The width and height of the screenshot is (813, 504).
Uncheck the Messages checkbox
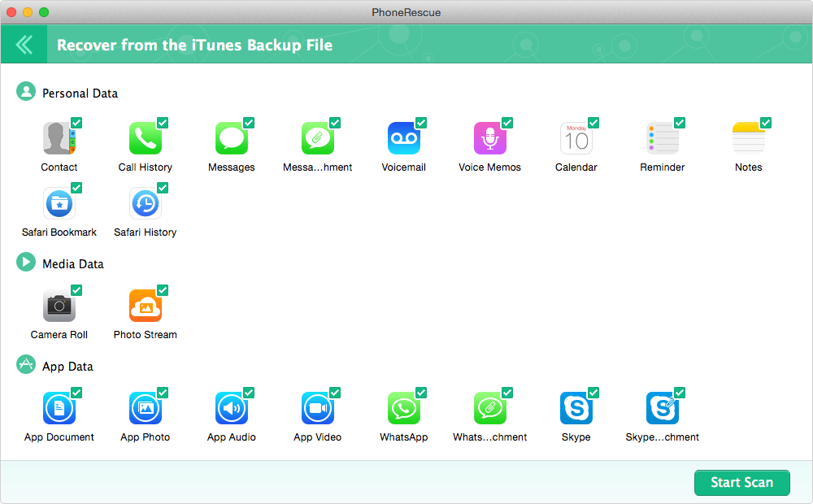(249, 123)
